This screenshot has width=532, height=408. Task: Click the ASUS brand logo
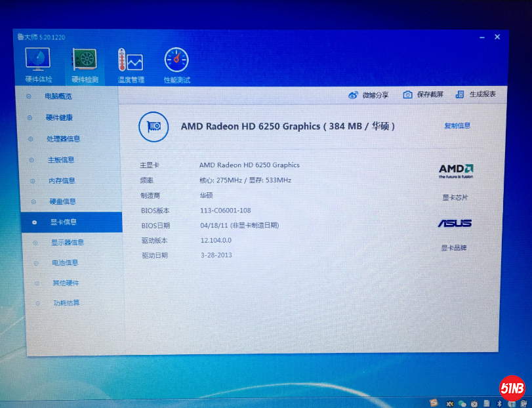point(455,224)
